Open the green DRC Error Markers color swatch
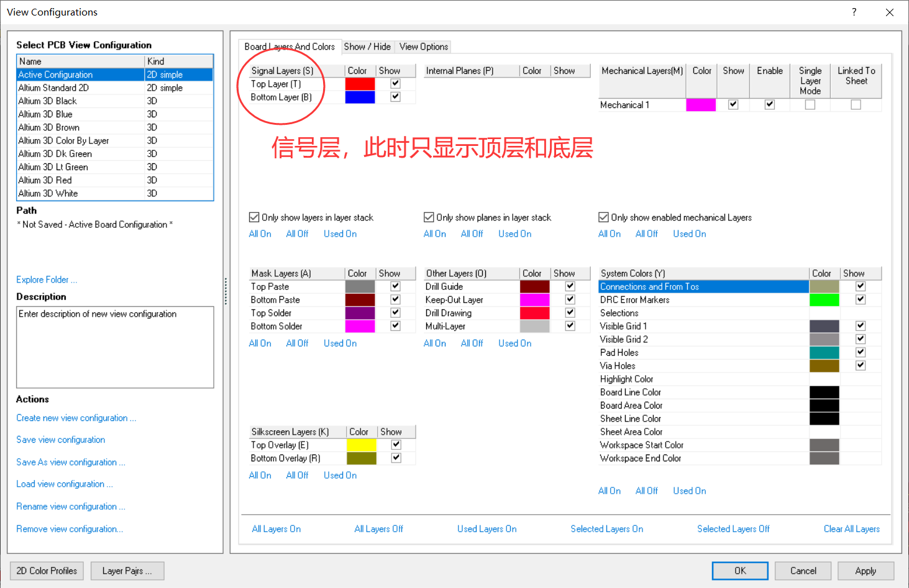This screenshot has width=909, height=588. pyautogui.click(x=824, y=300)
